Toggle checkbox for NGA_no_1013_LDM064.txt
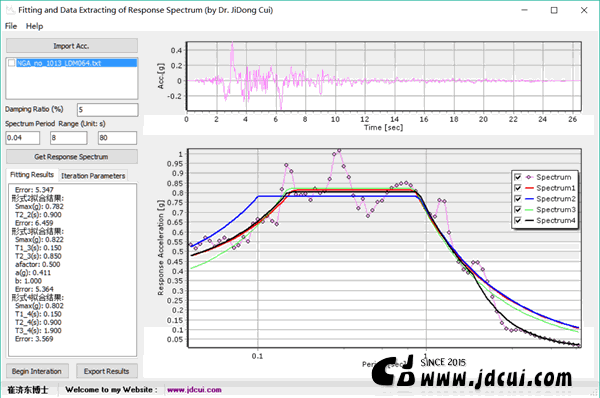This screenshot has width=600, height=398. pyautogui.click(x=11, y=63)
